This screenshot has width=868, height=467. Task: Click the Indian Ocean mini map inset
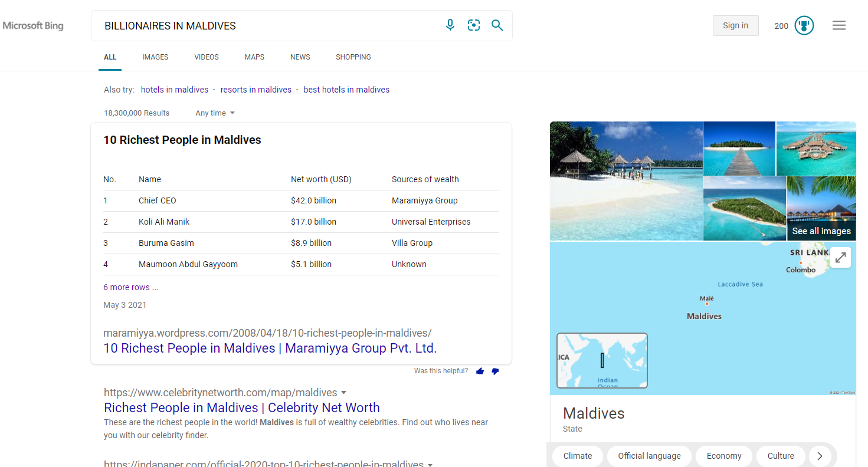pyautogui.click(x=602, y=360)
